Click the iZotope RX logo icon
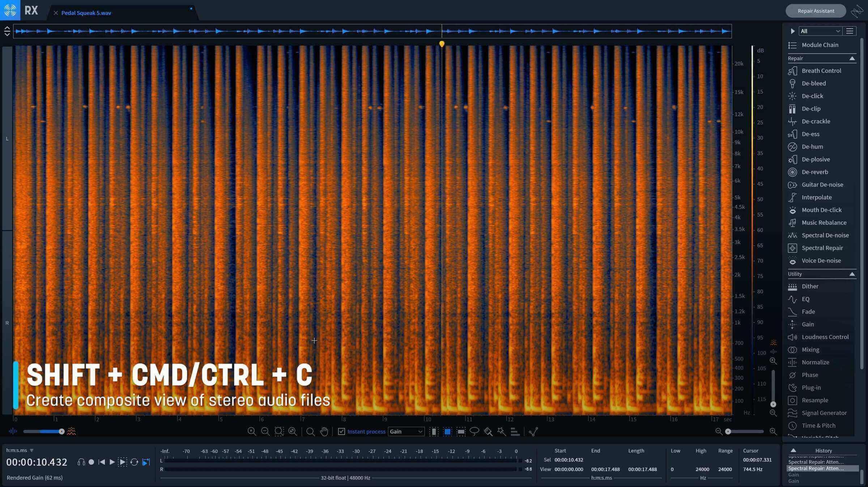This screenshot has width=868, height=487. click(10, 10)
